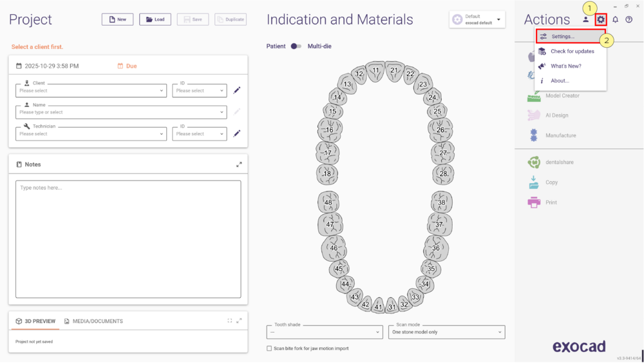
Task: Open the Tooth shade dropdown
Action: tap(325, 332)
